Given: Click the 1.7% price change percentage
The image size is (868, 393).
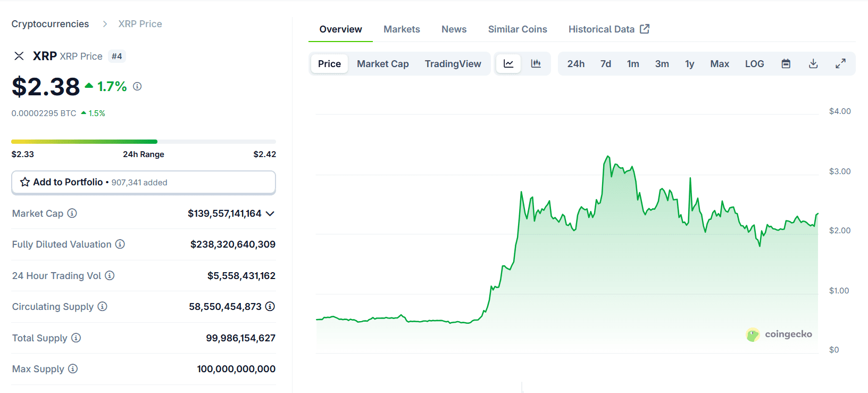Looking at the screenshot, I should [x=112, y=86].
